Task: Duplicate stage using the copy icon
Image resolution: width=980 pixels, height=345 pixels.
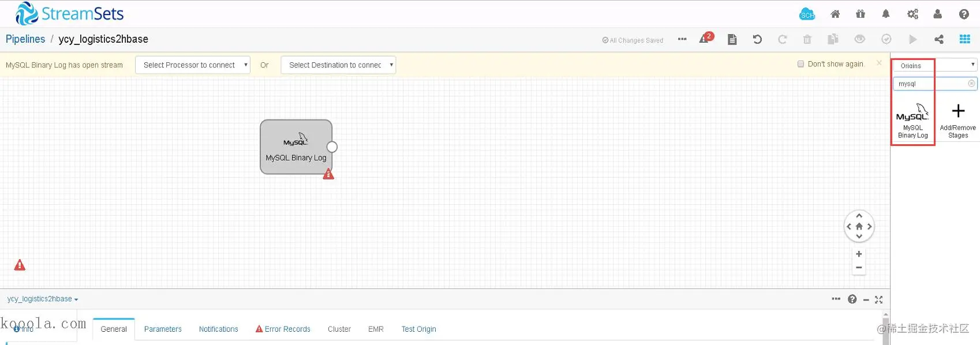Action: pyautogui.click(x=833, y=39)
